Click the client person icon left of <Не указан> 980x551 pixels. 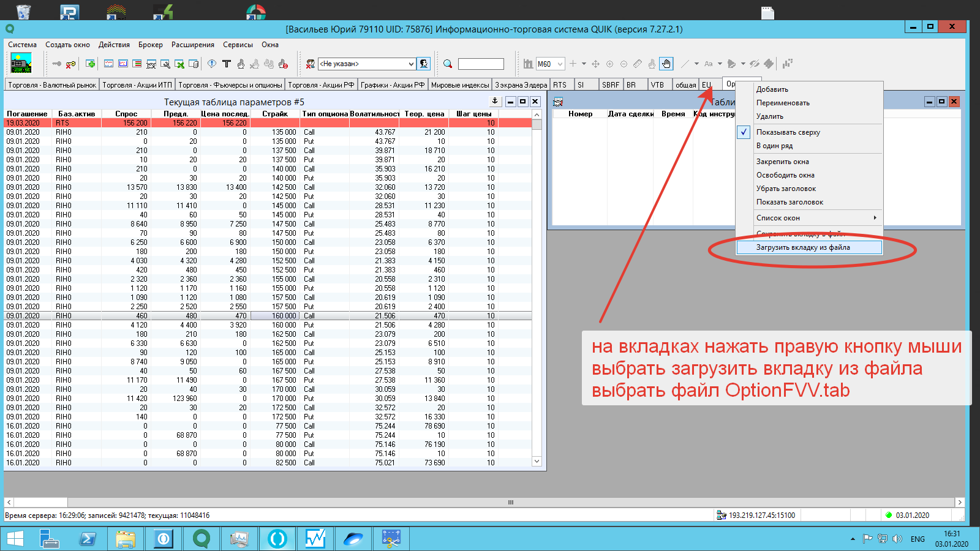coord(311,64)
